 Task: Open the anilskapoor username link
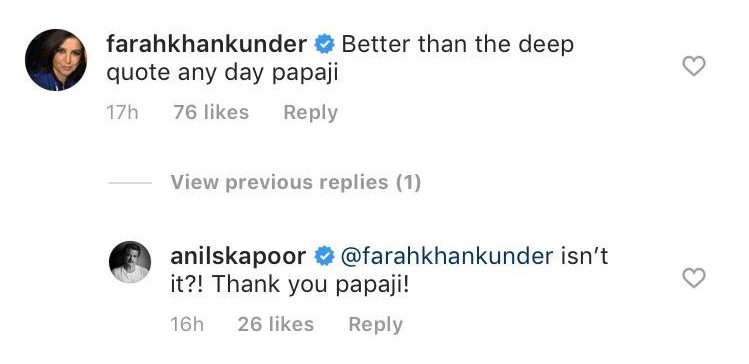[238, 257]
